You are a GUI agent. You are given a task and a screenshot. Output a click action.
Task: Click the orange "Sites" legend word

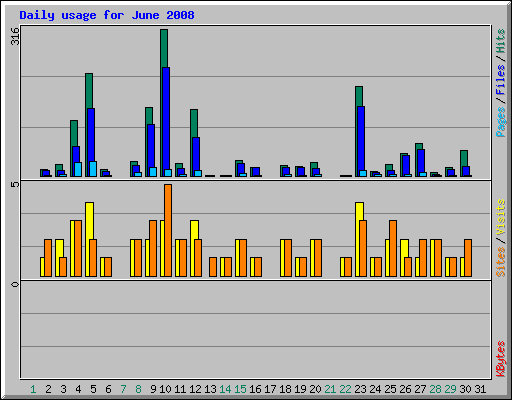coord(501,262)
